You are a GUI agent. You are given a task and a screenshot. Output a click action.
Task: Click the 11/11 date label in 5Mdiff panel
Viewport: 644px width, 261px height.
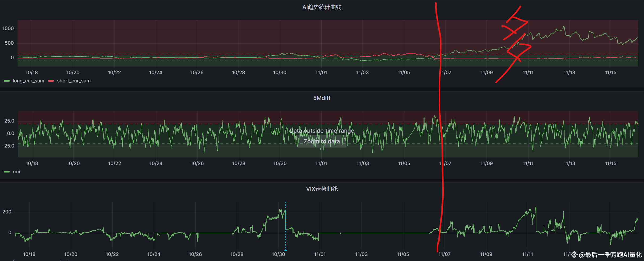point(528,163)
